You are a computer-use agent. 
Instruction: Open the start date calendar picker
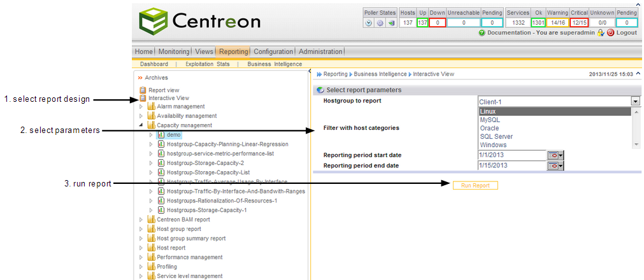click(556, 155)
